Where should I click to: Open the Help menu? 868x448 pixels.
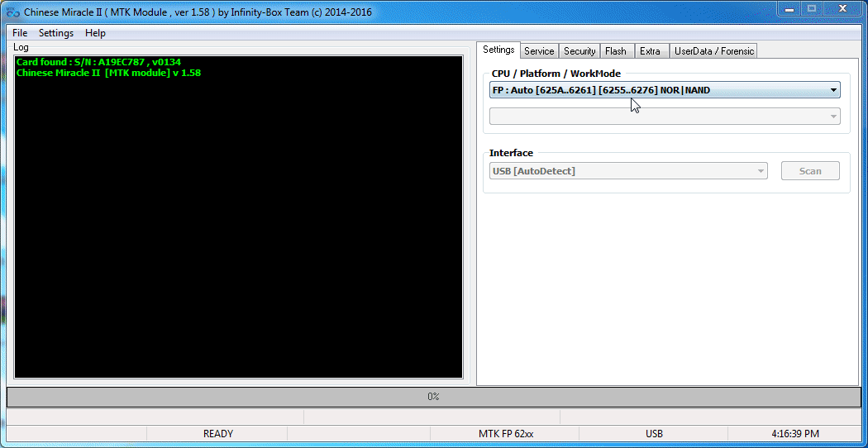[95, 33]
